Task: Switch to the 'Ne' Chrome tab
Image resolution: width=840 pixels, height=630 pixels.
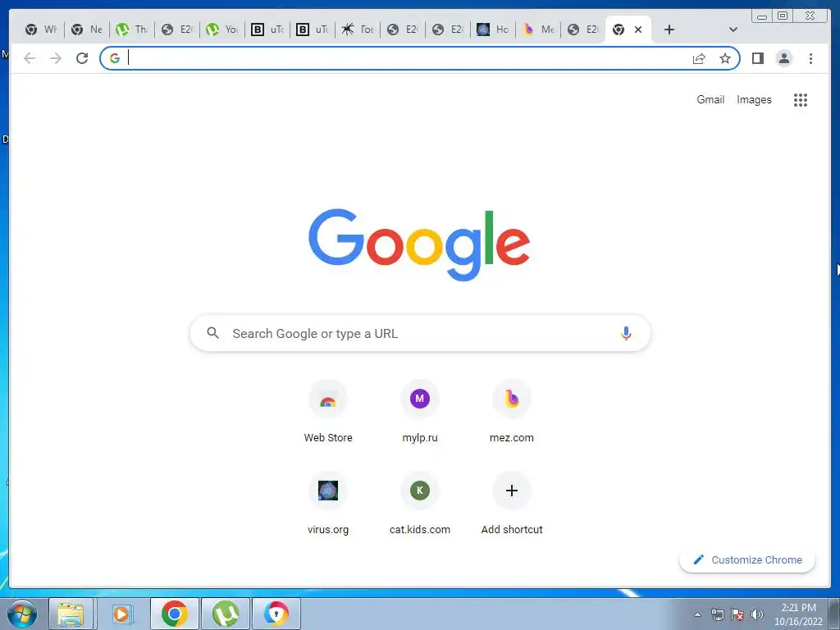Action: [x=86, y=30]
